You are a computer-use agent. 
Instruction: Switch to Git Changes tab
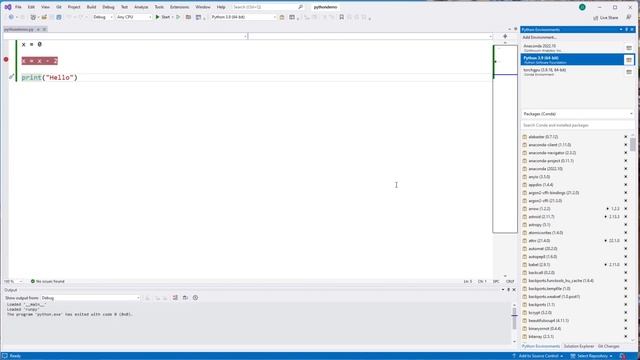(609, 346)
